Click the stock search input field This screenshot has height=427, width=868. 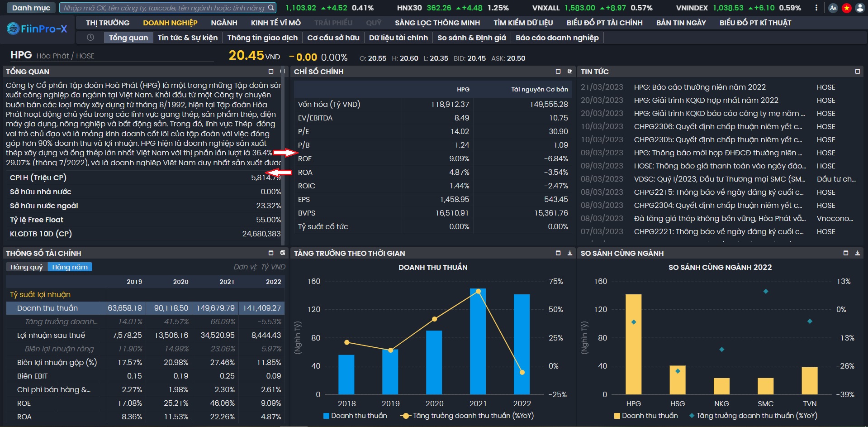163,8
